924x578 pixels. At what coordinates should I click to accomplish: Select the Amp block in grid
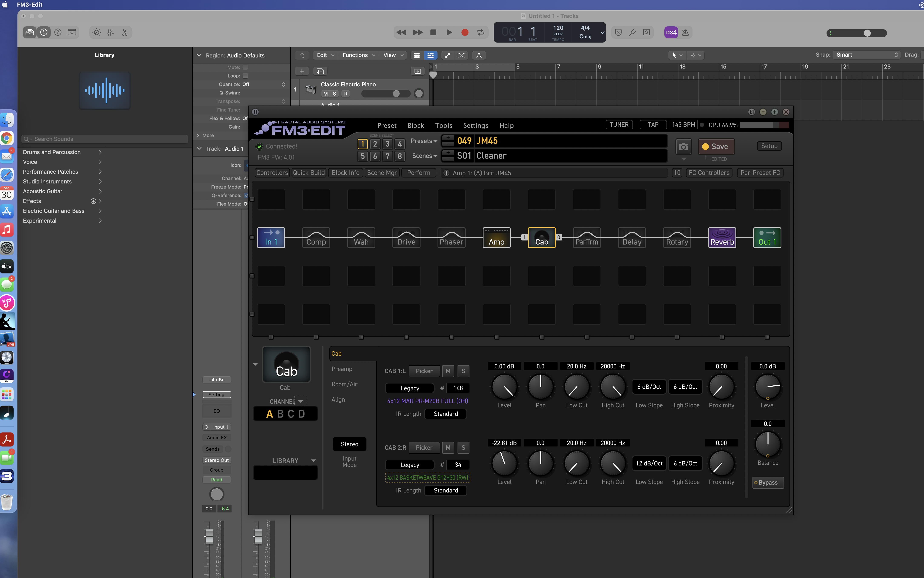tap(496, 237)
